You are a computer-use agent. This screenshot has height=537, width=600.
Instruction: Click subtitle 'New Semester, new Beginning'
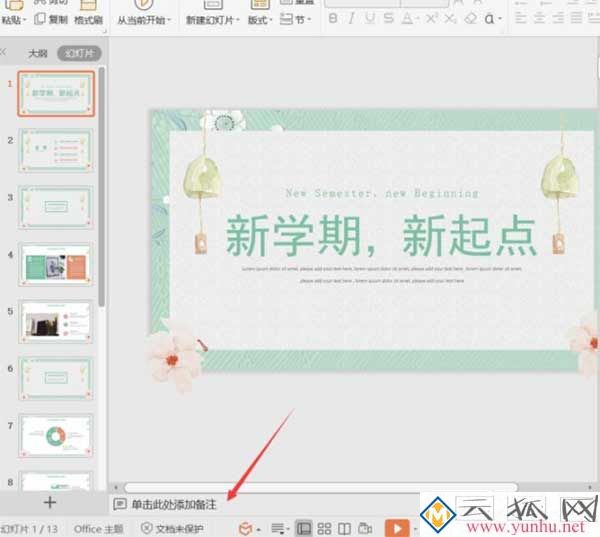(382, 193)
